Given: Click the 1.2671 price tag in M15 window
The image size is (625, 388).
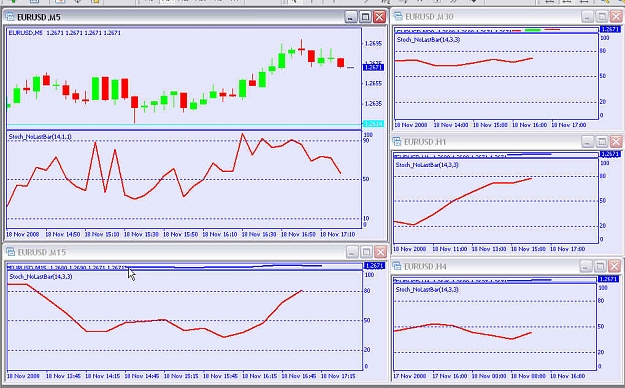Looking at the screenshot, I should tap(374, 266).
